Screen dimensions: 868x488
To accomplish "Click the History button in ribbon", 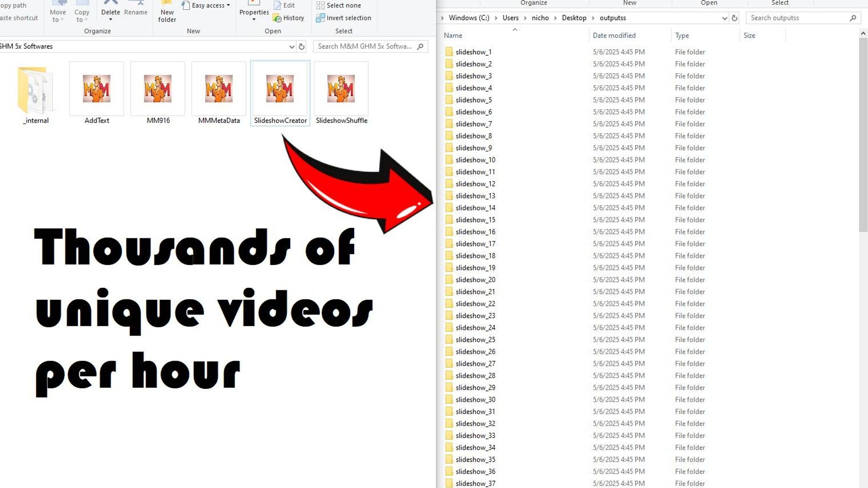I will 289,18.
